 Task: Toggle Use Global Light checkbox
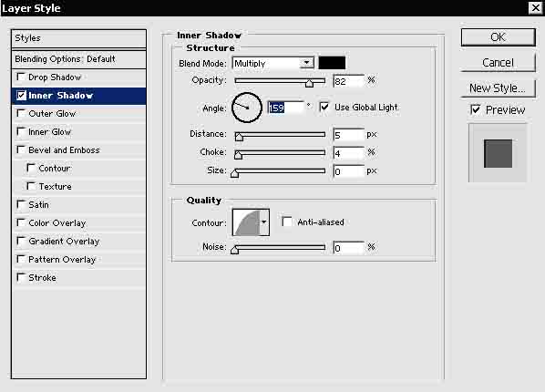coord(324,107)
